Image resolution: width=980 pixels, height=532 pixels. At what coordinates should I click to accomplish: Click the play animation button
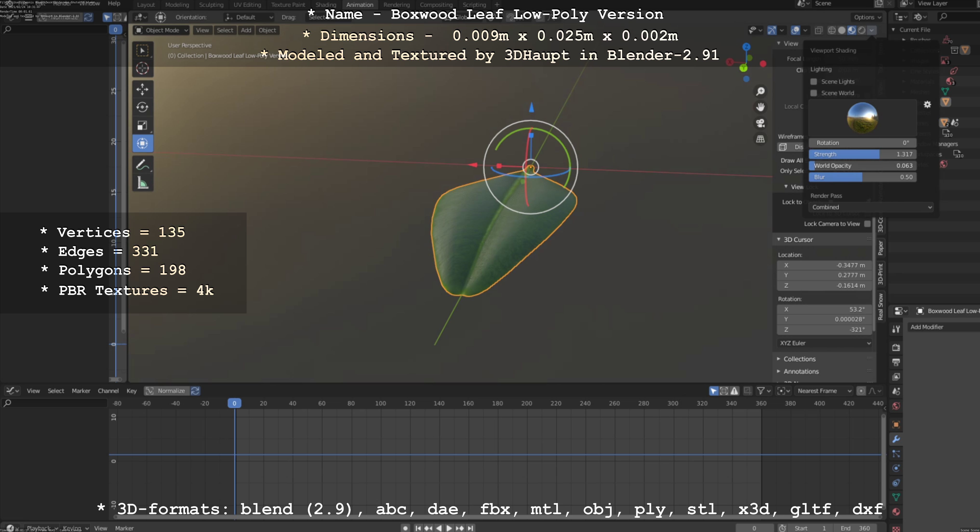[x=449, y=528]
